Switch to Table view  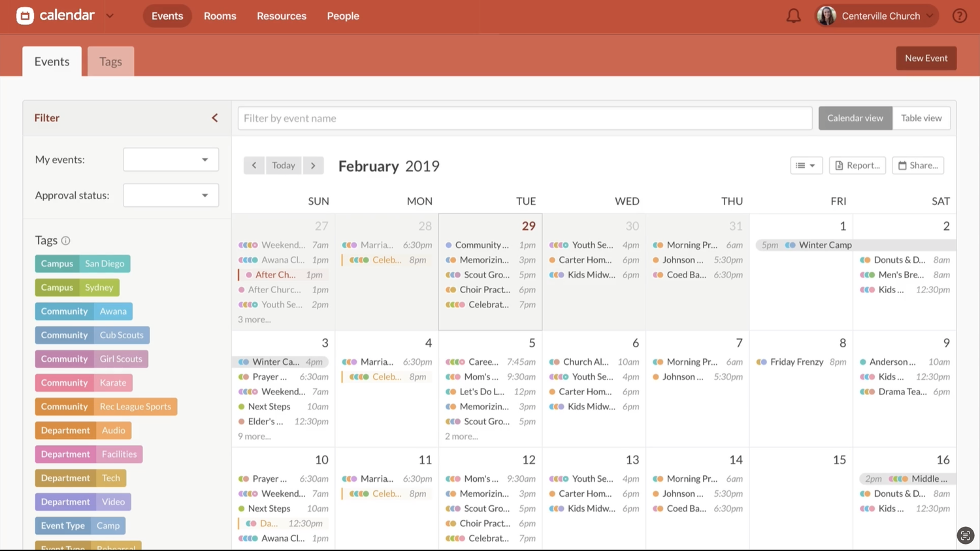tap(921, 118)
